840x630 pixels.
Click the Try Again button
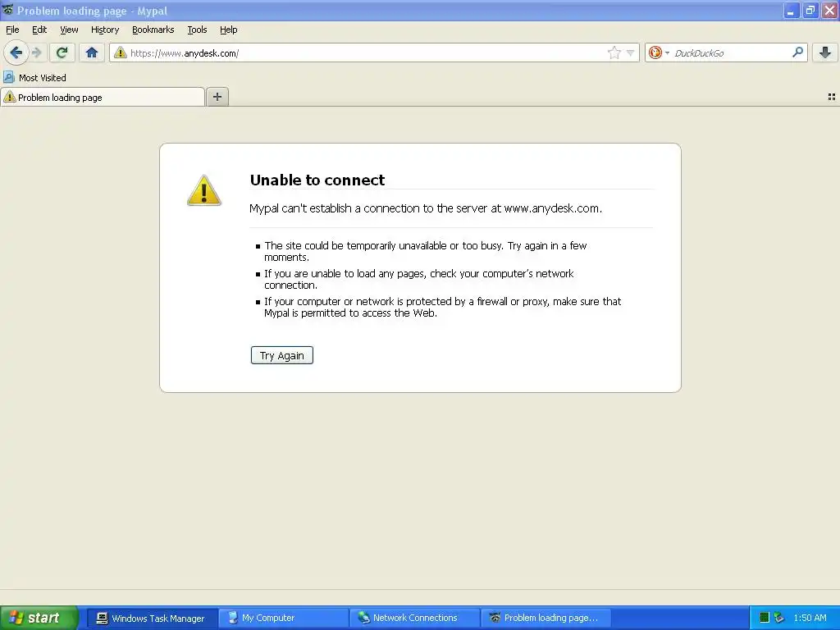[x=282, y=355]
